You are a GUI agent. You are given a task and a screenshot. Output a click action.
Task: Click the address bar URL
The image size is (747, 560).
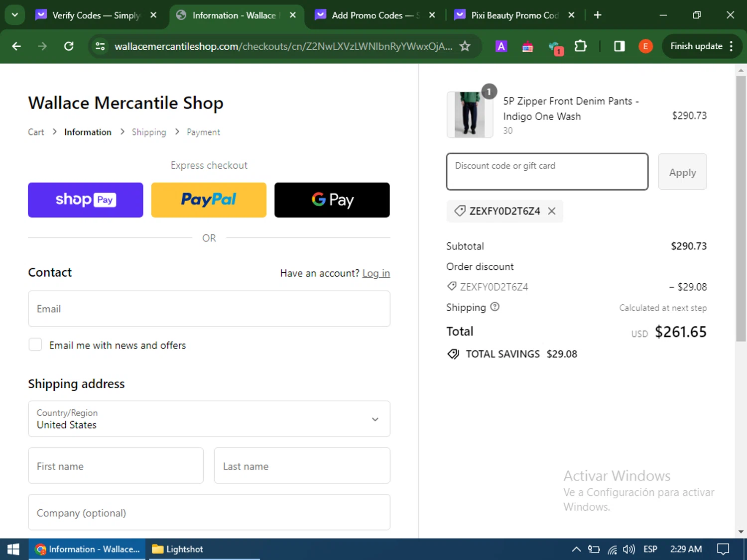click(x=283, y=46)
